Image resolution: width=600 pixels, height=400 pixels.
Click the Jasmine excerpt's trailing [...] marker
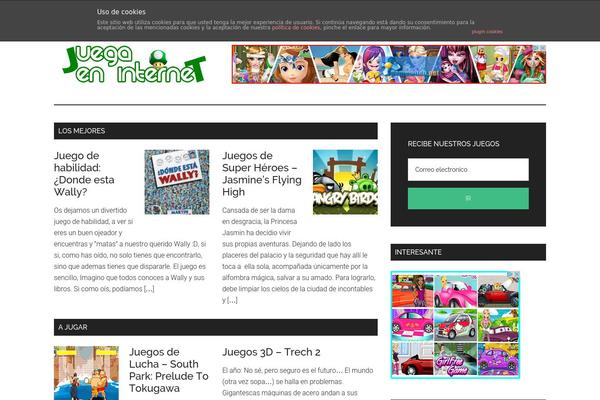click(232, 300)
